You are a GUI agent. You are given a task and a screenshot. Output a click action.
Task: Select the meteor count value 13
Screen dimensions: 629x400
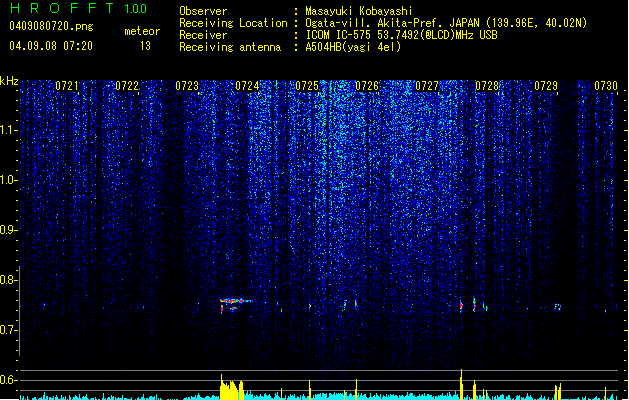pos(145,46)
